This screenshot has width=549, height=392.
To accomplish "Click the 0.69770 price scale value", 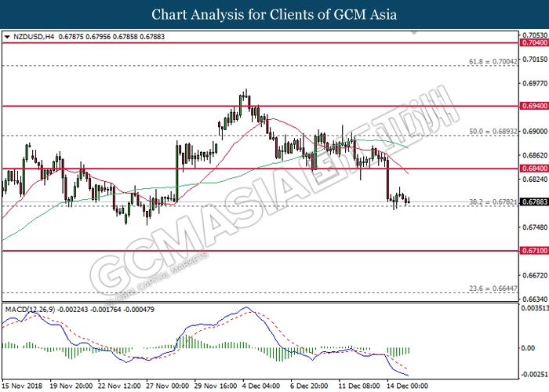I will (535, 83).
